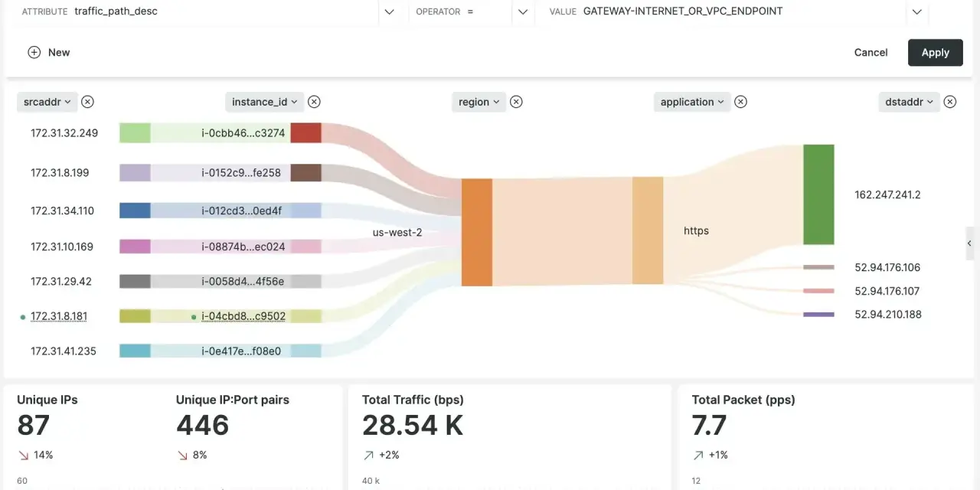Viewport: 980px width, 490px height.
Task: Click the Apply button
Action: (x=935, y=53)
